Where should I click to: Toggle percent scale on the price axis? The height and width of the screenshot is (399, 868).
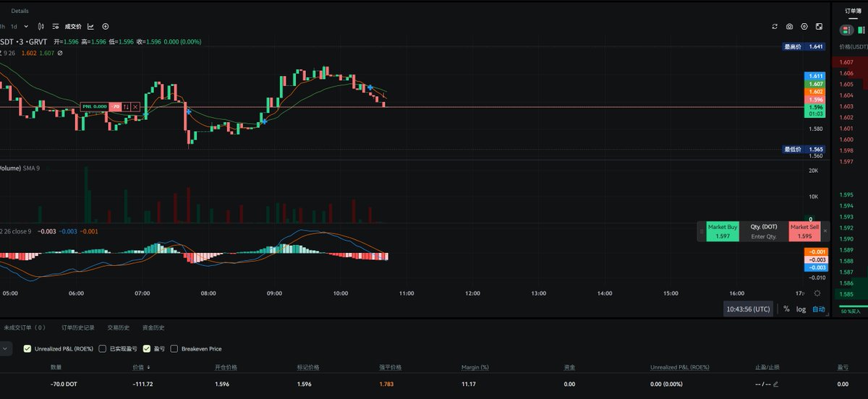click(x=786, y=309)
